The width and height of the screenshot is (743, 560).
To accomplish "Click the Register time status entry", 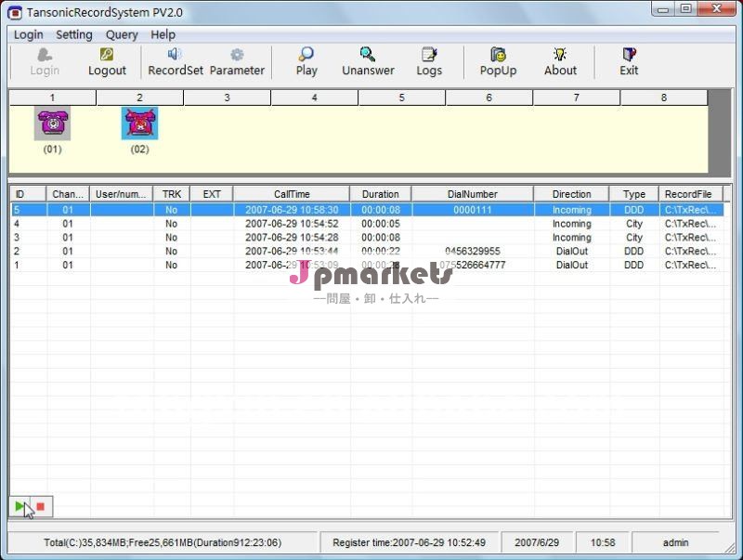I will [409, 542].
